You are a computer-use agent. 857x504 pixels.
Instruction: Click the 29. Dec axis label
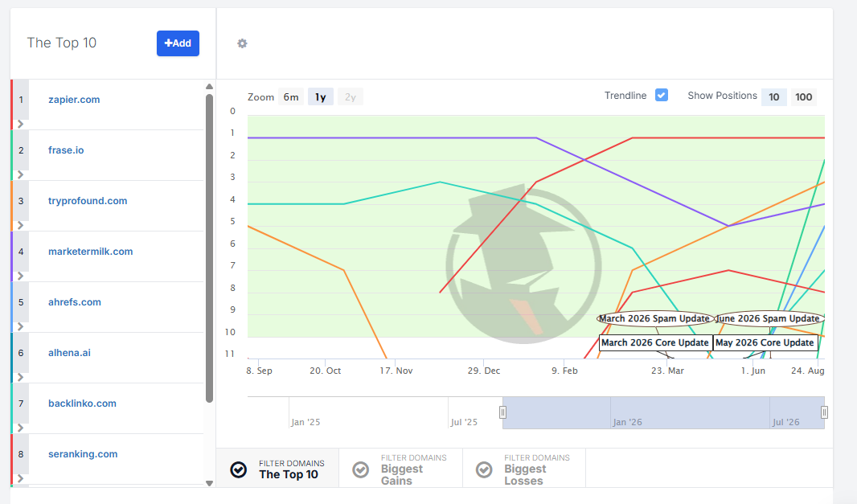[x=484, y=371]
